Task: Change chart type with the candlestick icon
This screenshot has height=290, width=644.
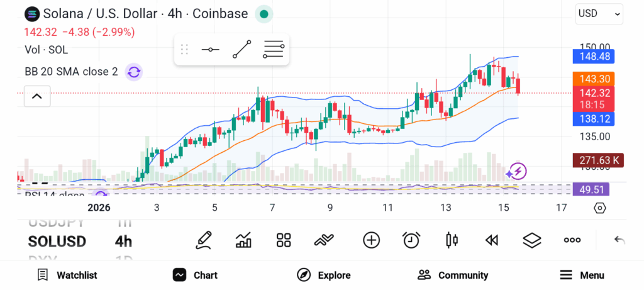Action: [451, 240]
